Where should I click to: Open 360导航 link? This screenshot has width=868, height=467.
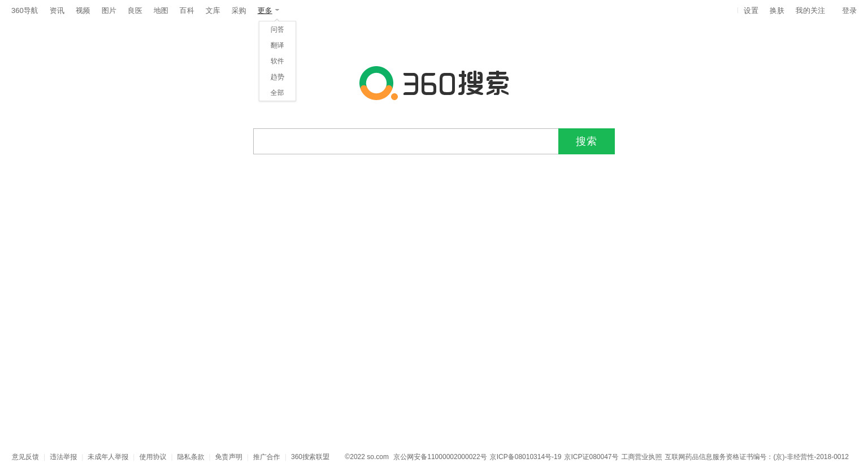pyautogui.click(x=25, y=11)
